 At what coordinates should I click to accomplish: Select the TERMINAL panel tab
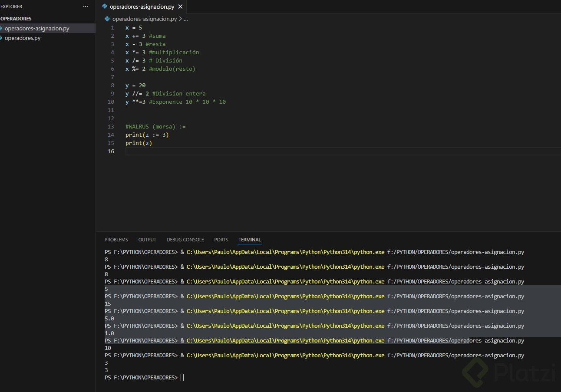coord(250,240)
